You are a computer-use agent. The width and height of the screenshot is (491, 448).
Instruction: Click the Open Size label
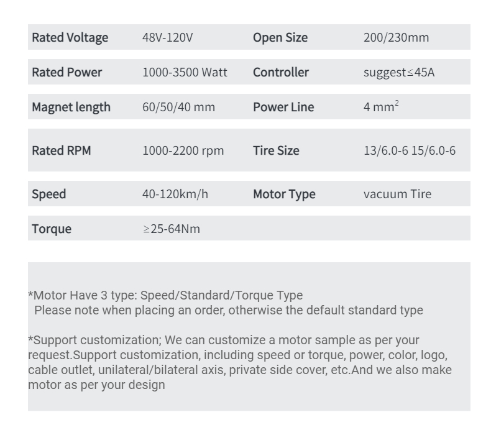[280, 37]
